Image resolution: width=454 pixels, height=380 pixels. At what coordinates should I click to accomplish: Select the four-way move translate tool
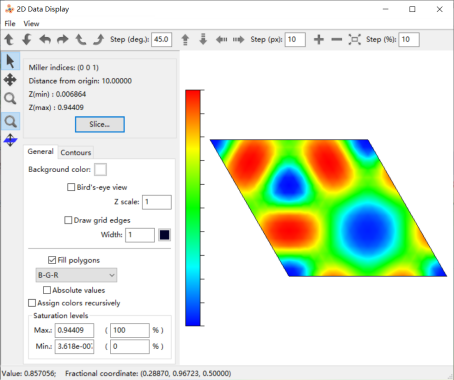point(10,80)
